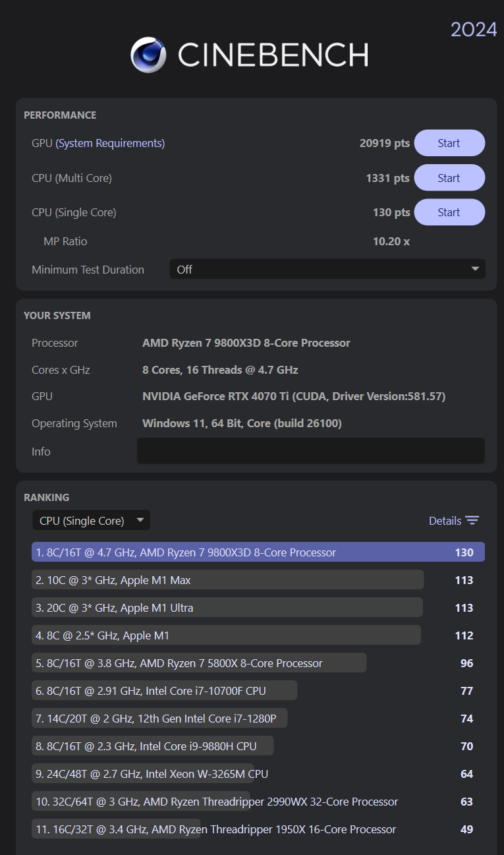Viewport: 504px width, 855px height.
Task: Click the Details filter lines icon
Action: click(472, 521)
